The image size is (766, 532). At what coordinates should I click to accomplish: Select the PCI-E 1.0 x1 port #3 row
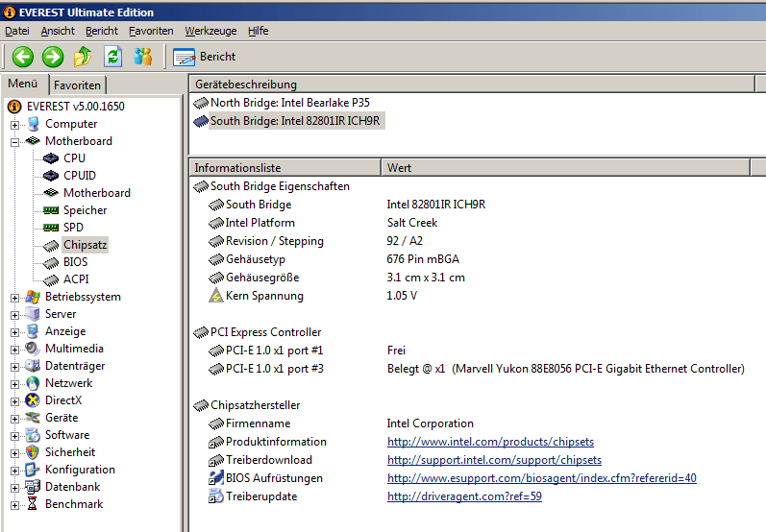point(477,369)
